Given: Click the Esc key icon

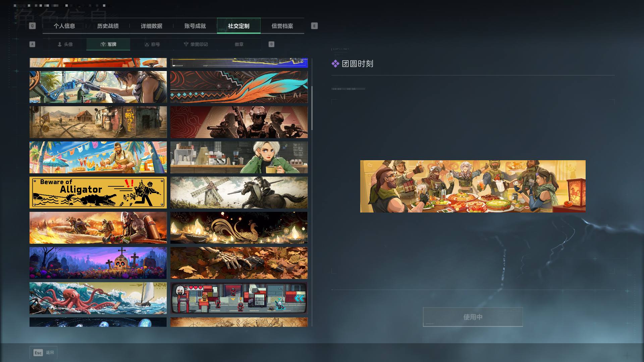Looking at the screenshot, I should coord(38,353).
